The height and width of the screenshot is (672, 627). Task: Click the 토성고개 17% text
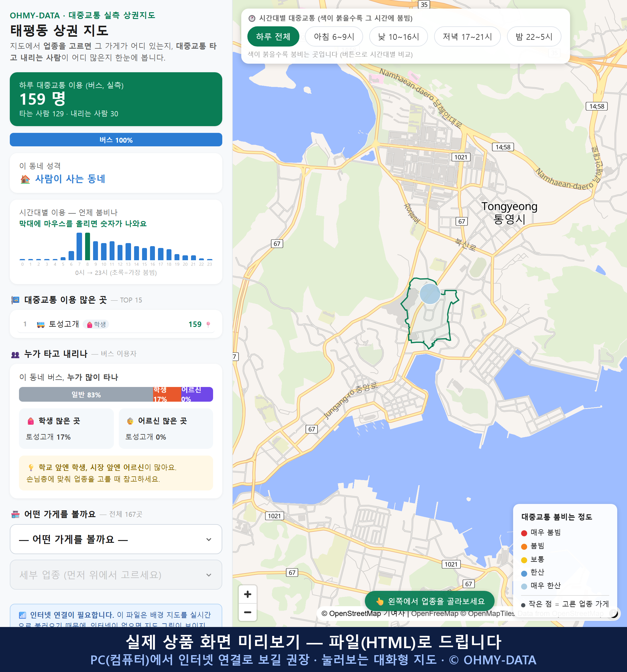[x=48, y=437]
